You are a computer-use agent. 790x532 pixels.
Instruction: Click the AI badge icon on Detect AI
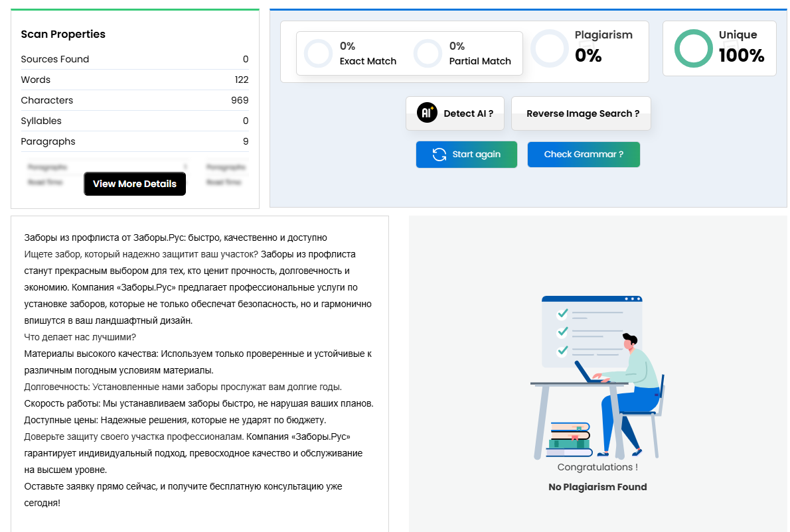[426, 113]
